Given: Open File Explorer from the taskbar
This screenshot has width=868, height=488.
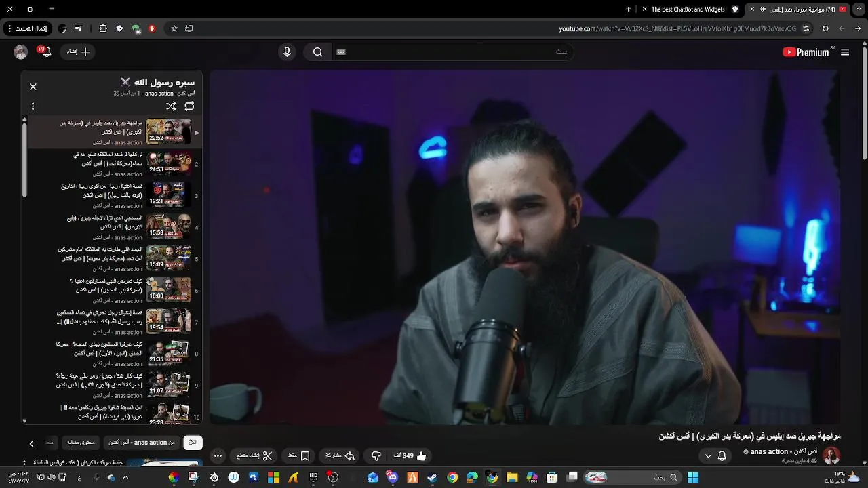Looking at the screenshot, I should click(512, 477).
